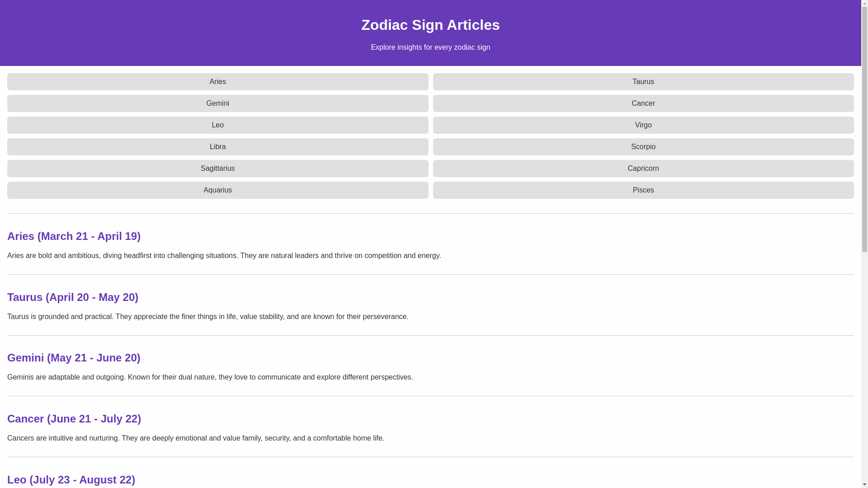This screenshot has width=868, height=488.
Task: Go to the Cancer article
Action: click(x=643, y=103)
